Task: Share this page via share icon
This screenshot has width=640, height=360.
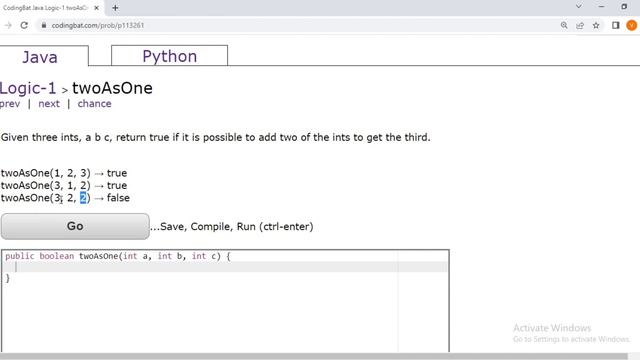Action: pos(580,25)
